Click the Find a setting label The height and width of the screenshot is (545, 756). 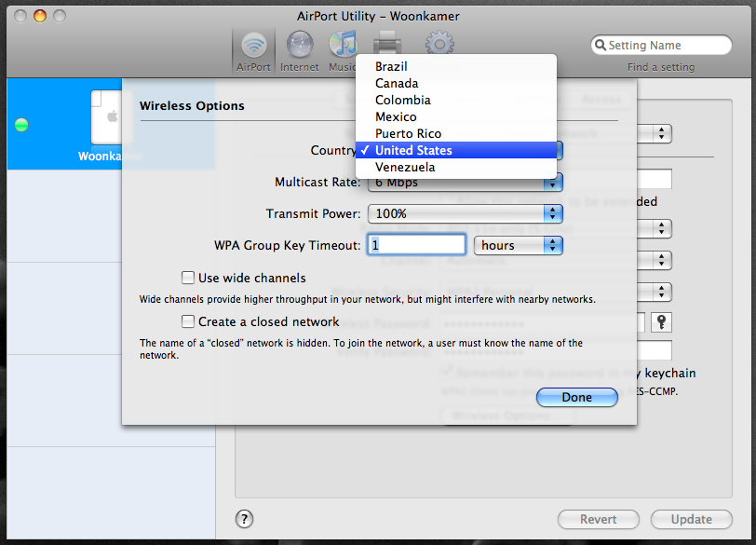tap(661, 67)
